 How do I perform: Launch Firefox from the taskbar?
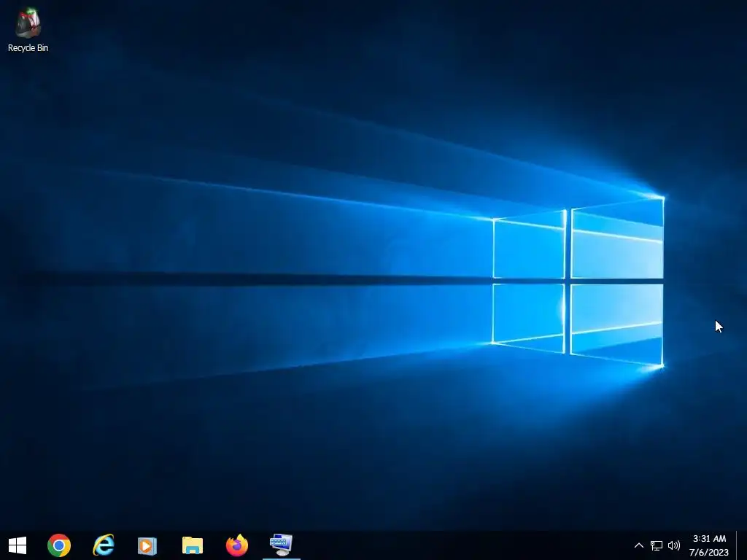coord(237,545)
